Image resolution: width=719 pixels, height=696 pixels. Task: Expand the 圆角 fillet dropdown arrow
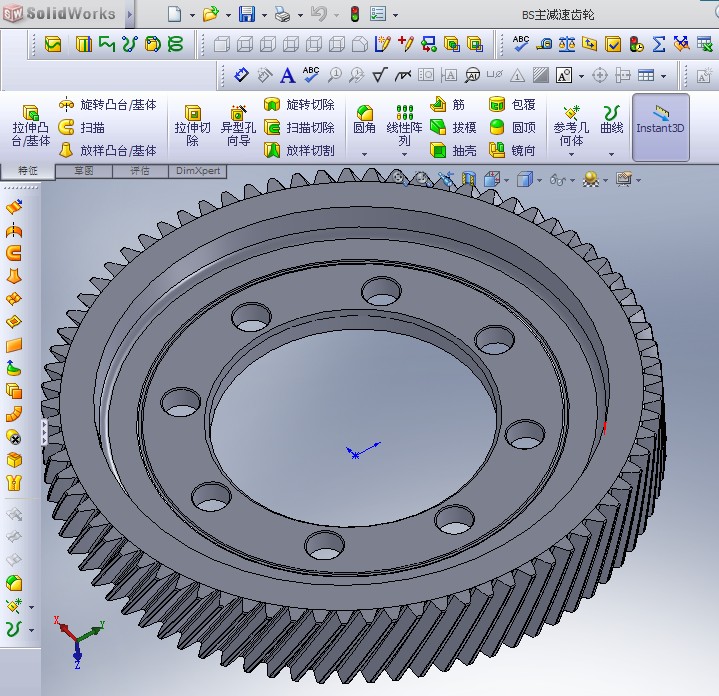365,155
